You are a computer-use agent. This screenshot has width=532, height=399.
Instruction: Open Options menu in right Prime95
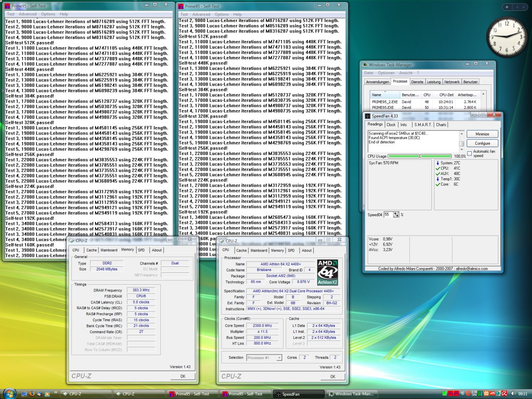(x=222, y=14)
